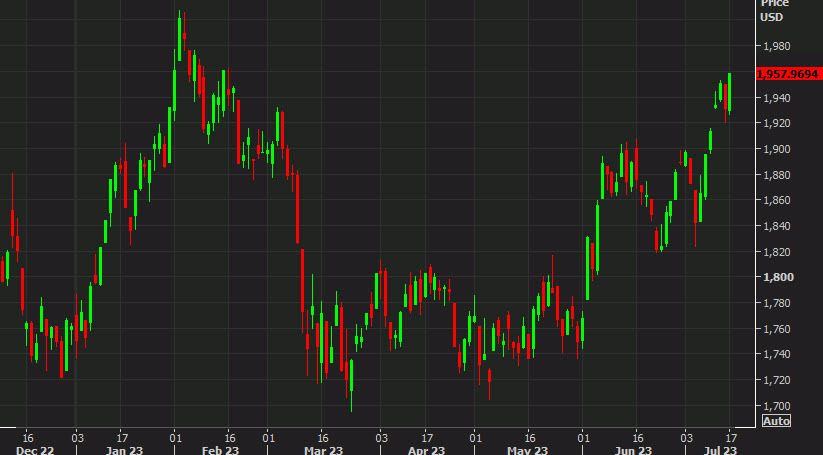Select the 1,980 price axis label
The height and width of the screenshot is (455, 823).
coord(776,46)
